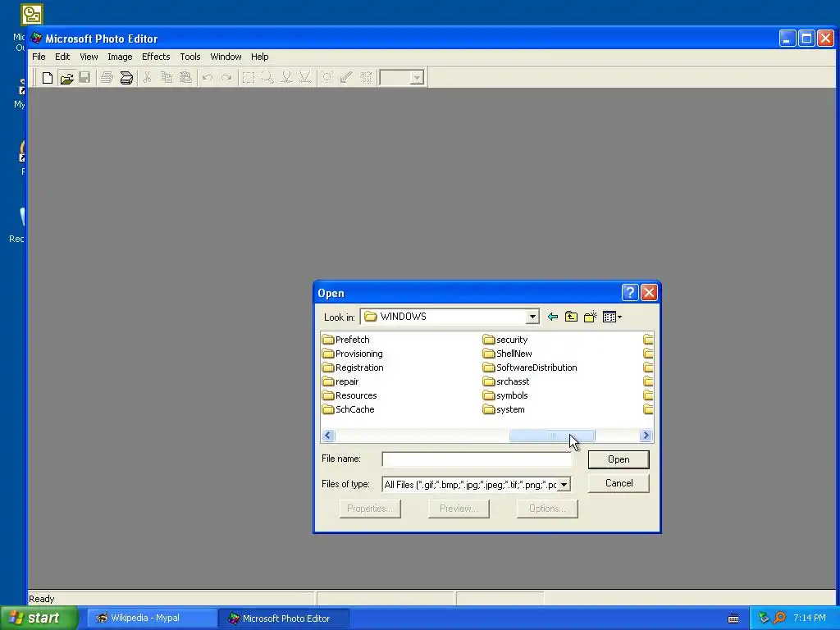Open the zoom percentage dropdown in toolbar
This screenshot has width=840, height=630.
pos(417,78)
